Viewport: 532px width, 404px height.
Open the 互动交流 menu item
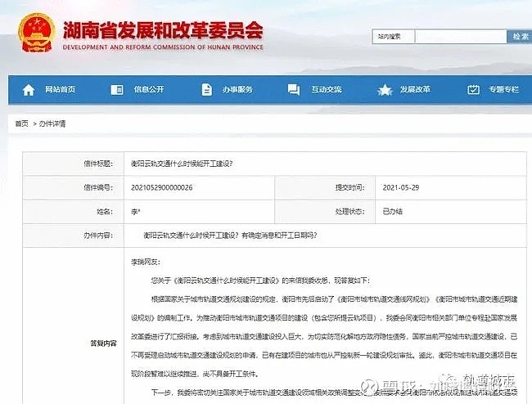pyautogui.click(x=327, y=89)
